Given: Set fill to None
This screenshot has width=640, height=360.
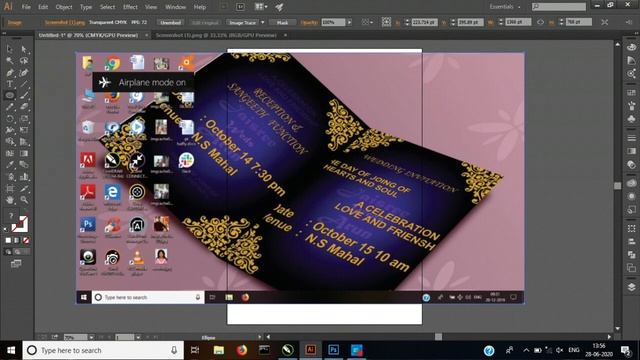Looking at the screenshot, I should pos(26,240).
